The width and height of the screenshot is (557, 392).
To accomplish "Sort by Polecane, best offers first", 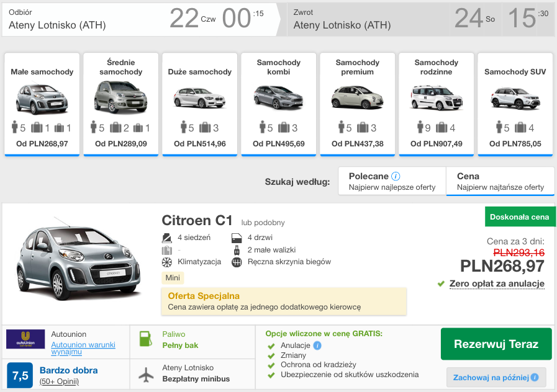I will 392,181.
